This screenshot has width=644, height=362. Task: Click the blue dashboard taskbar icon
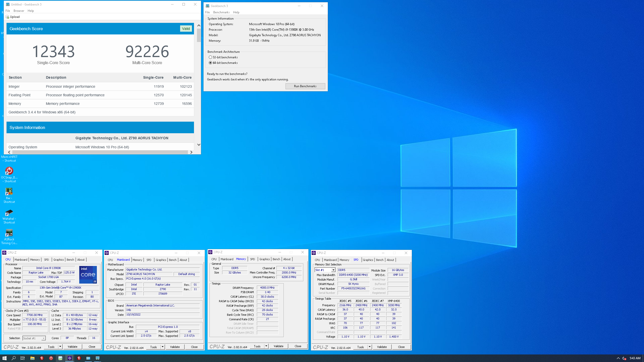click(x=88, y=358)
